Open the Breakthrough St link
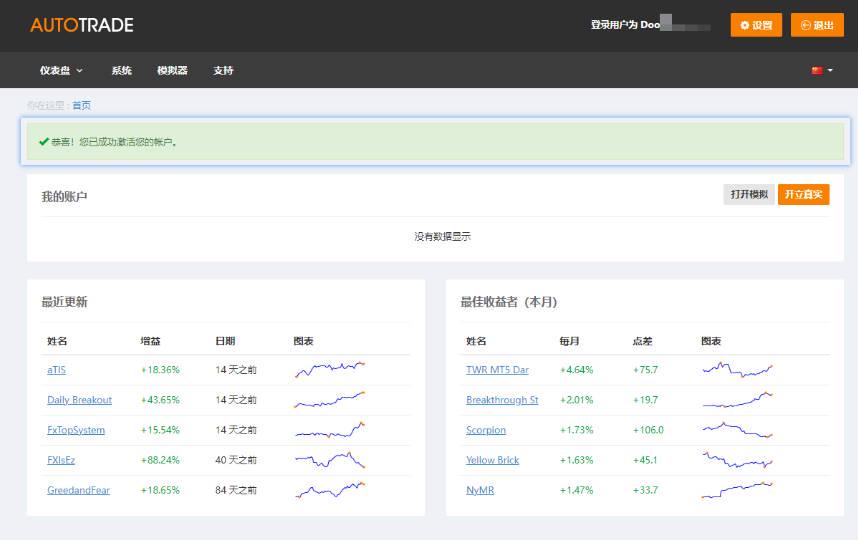 tap(502, 400)
